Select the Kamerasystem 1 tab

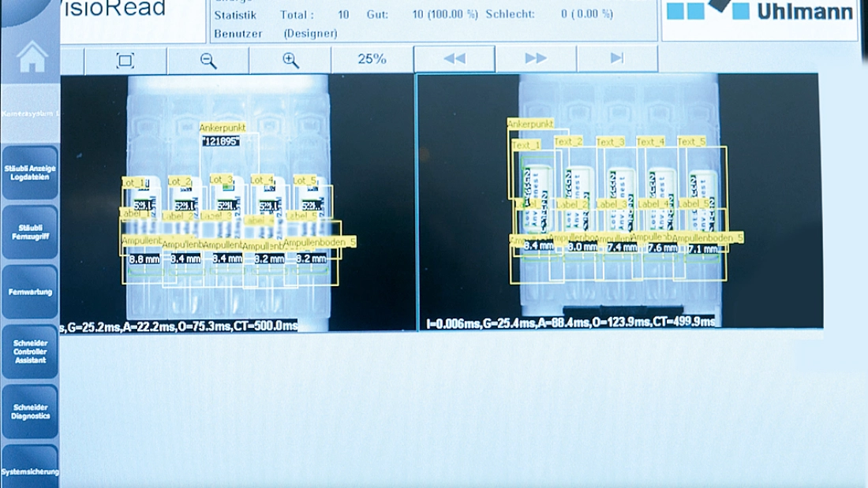pyautogui.click(x=30, y=114)
